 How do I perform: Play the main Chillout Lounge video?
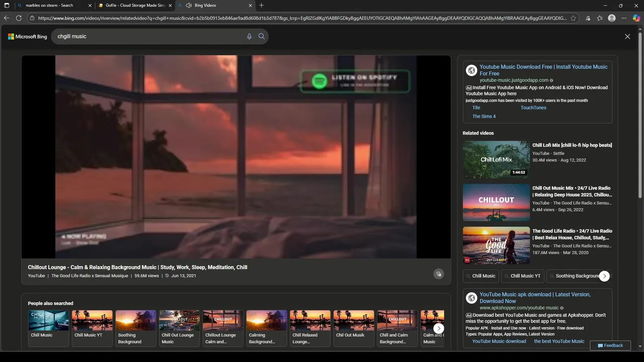[x=236, y=157]
